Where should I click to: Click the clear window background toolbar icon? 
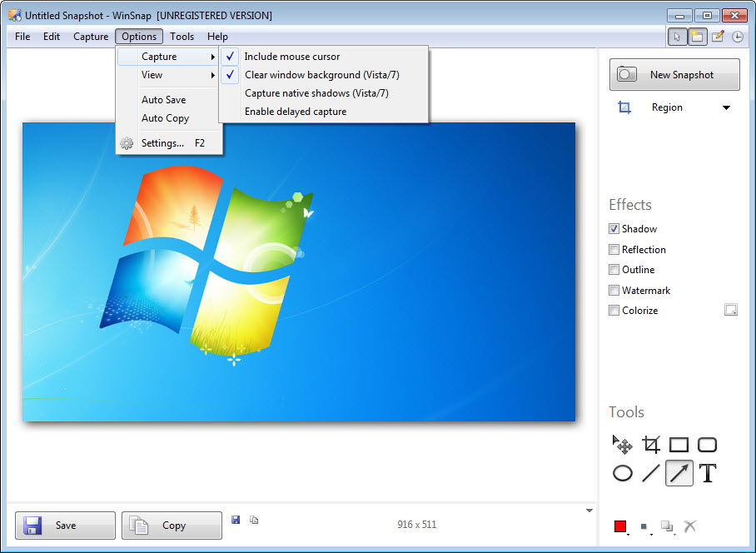coord(697,37)
